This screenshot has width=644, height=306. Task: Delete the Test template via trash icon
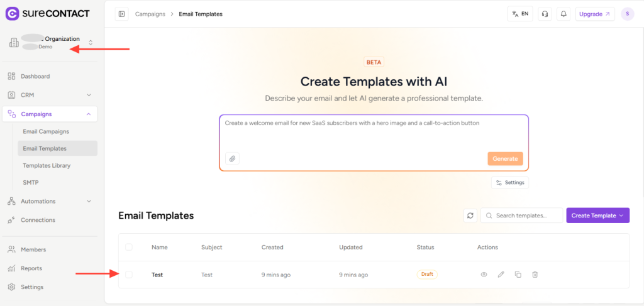(x=535, y=275)
